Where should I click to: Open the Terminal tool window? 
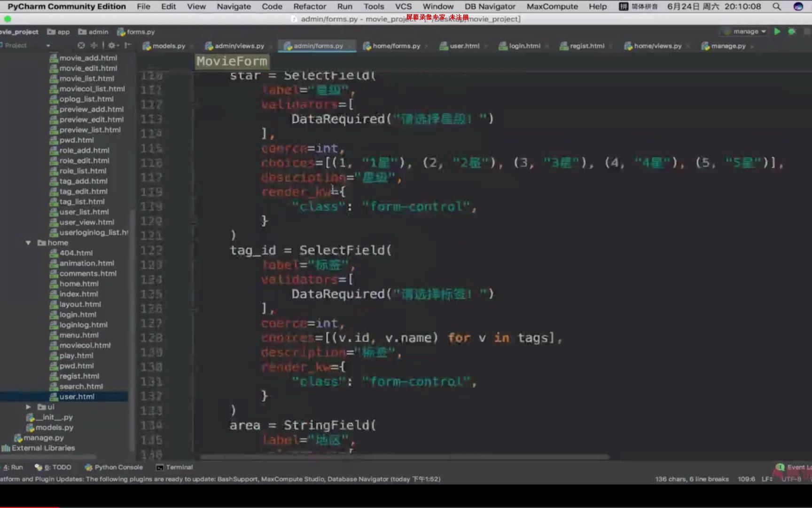174,467
